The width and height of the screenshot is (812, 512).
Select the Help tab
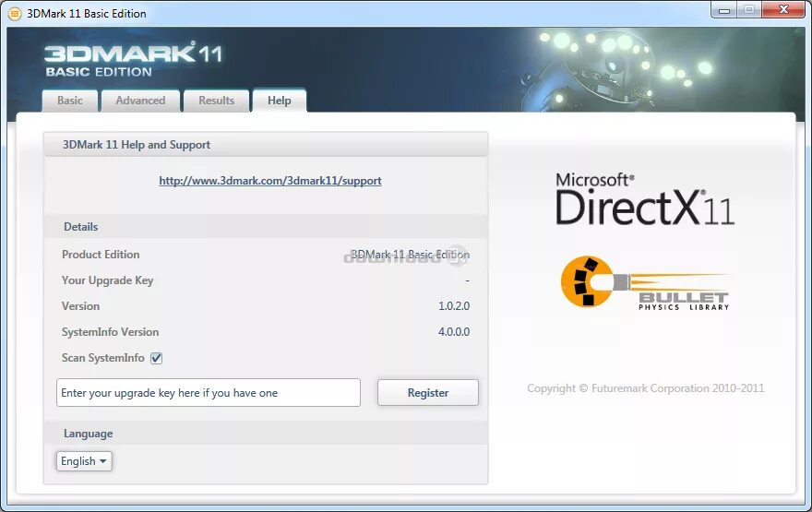(279, 101)
